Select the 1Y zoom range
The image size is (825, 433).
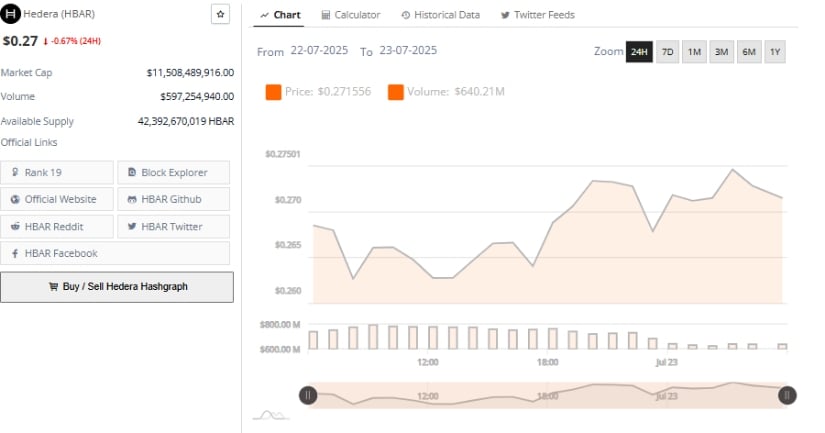point(775,52)
